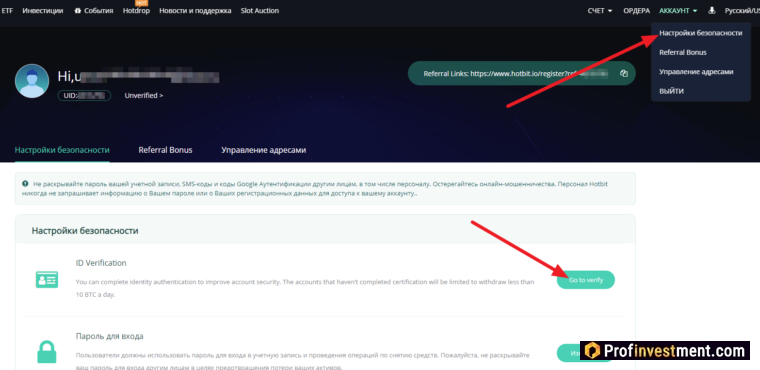Click the user avatar icon
The width and height of the screenshot is (760, 370).
(32, 81)
